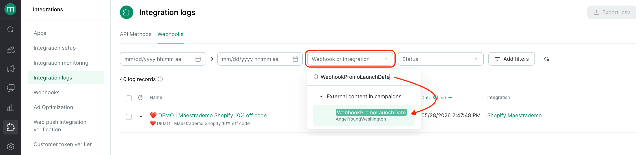Click the dropdown search field with WebhookPromoLaunchDate

(364, 77)
